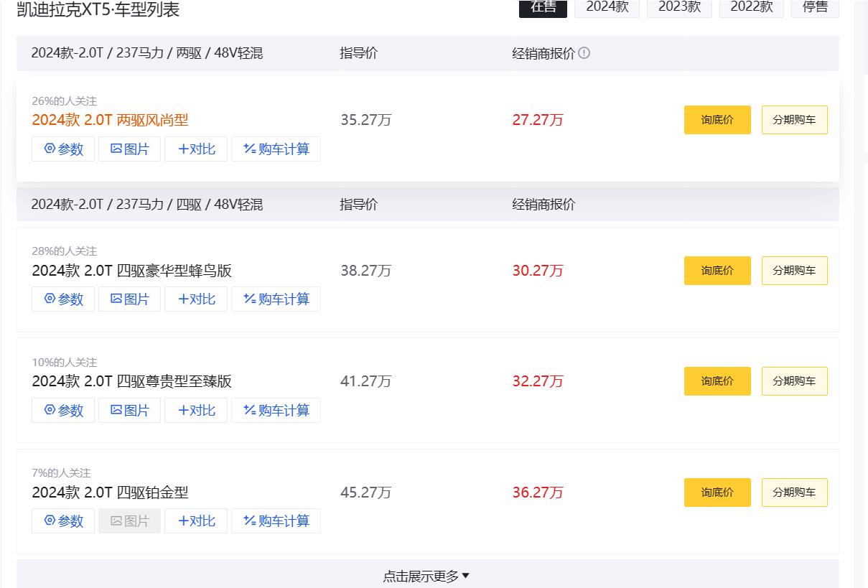Expand list with 点击展示更多
Viewport: 868px width, 588px height.
(x=426, y=576)
